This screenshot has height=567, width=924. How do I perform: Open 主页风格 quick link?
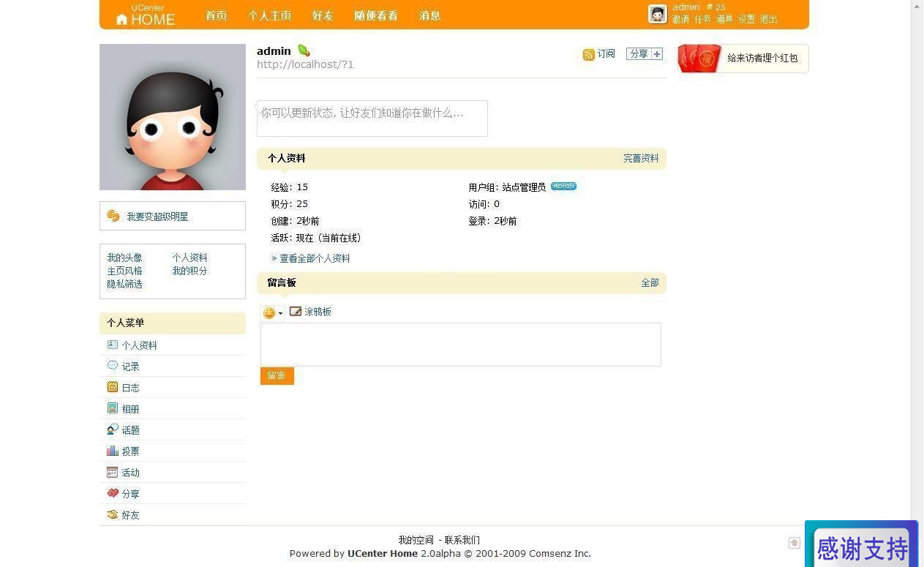124,271
